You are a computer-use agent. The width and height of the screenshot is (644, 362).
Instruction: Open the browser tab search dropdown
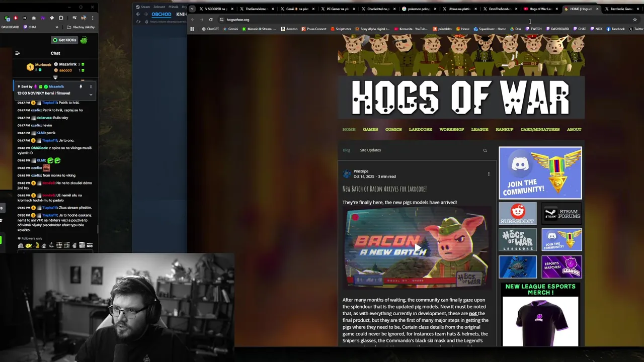pos(192,9)
